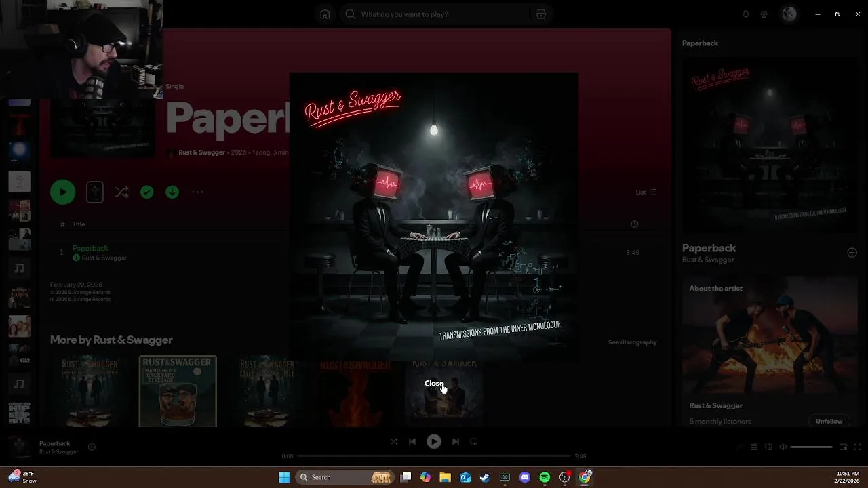Open the Windows Start menu
This screenshot has width=868, height=488.
(284, 477)
